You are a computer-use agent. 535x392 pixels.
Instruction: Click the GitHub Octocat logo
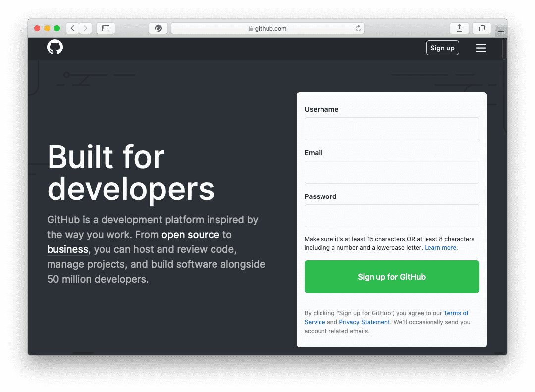point(55,47)
